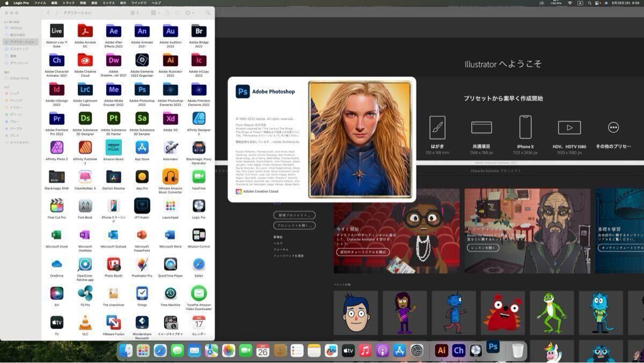Launch Adobe XD from the Applications list
This screenshot has height=363, width=644.
pos(171,118)
